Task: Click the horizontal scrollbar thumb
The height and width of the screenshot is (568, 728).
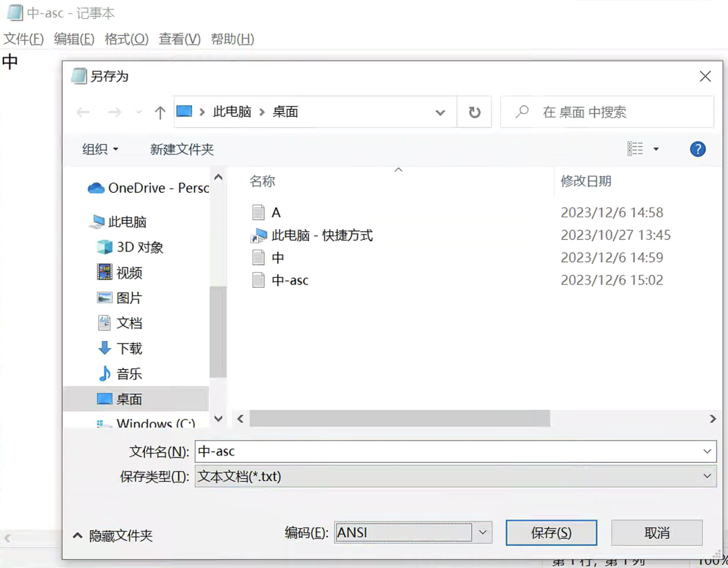Action: pyautogui.click(x=400, y=418)
